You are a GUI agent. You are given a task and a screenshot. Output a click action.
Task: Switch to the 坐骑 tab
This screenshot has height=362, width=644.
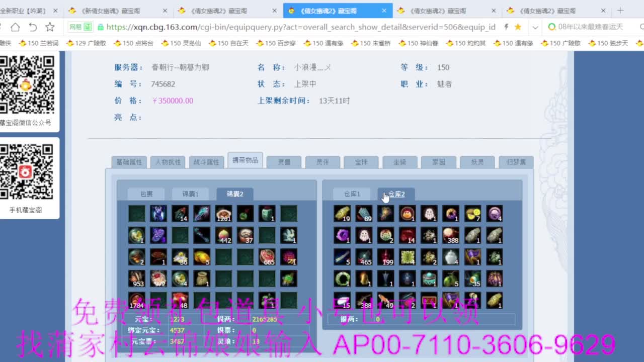point(400,162)
